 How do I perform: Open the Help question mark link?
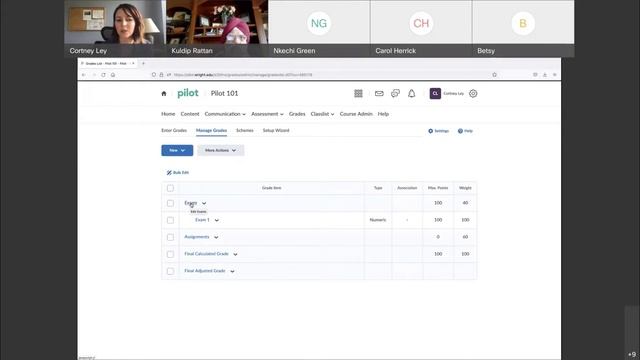coord(465,131)
